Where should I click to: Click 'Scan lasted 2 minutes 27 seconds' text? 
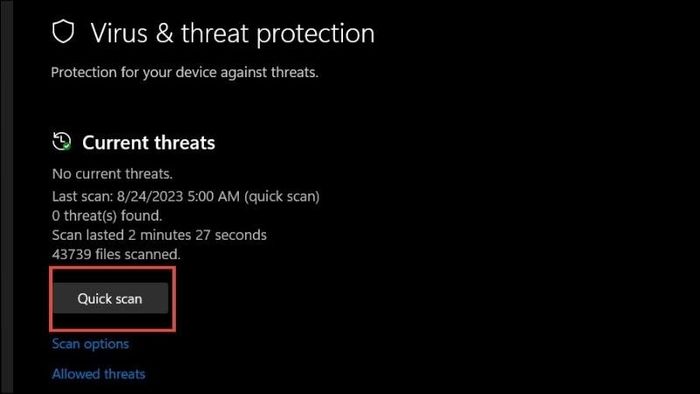coord(159,235)
